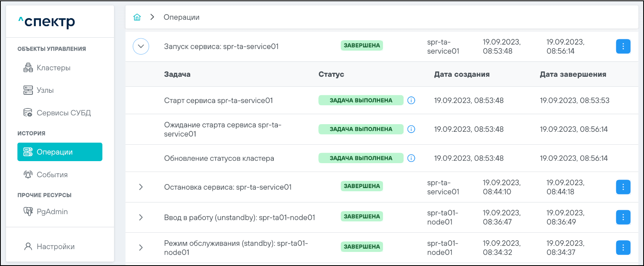Open actions menu for Режим обслуживания operation
The width and height of the screenshot is (644, 266).
623,248
